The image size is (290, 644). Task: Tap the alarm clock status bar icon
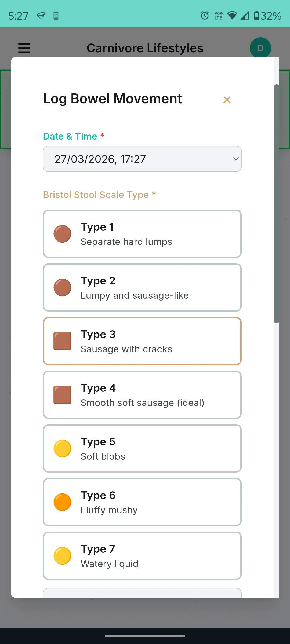pos(204,16)
